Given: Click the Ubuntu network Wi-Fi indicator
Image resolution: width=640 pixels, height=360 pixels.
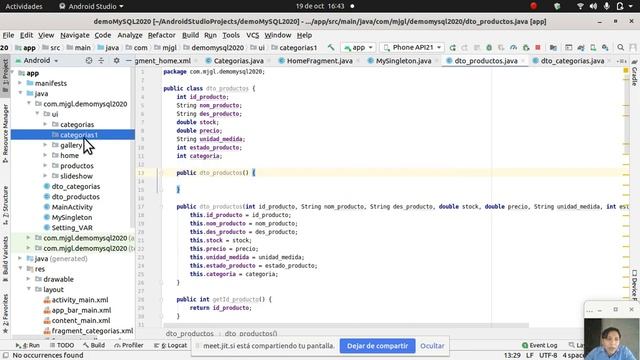Looking at the screenshot, I should pos(580,6).
